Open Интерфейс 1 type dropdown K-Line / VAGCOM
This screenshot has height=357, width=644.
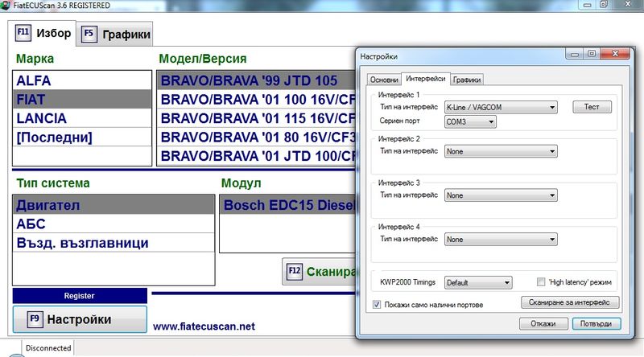click(501, 106)
